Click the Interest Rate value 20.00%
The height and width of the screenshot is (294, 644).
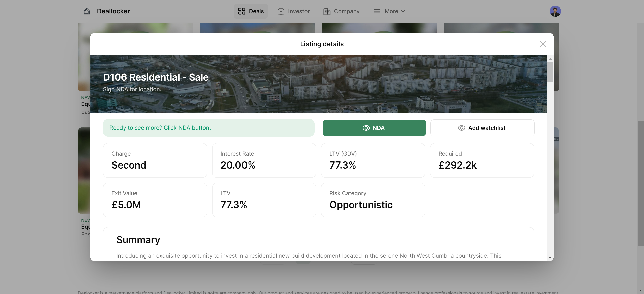[238, 165]
